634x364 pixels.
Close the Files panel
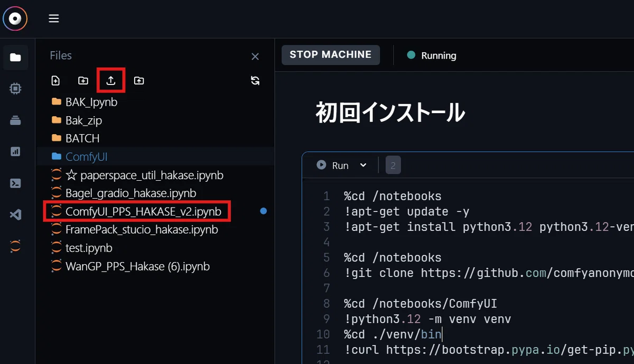255,56
